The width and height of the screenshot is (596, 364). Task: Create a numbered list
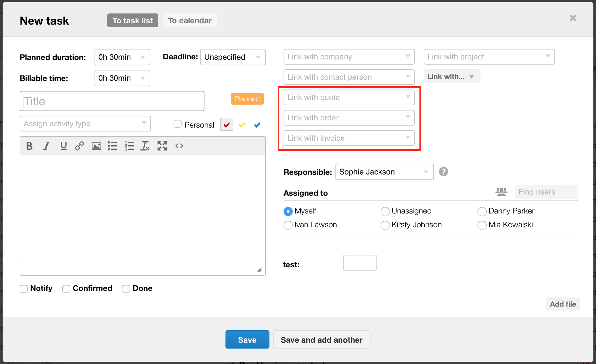tap(129, 146)
